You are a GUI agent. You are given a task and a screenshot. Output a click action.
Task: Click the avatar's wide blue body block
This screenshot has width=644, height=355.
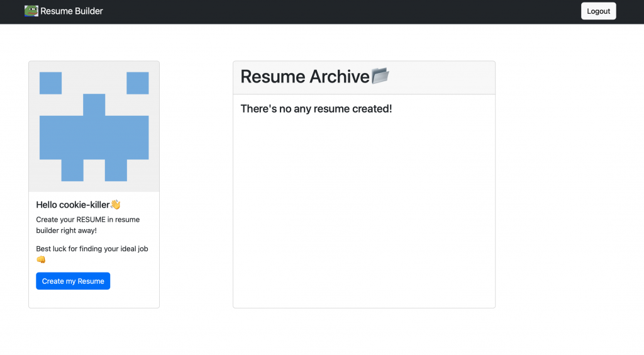pos(94,137)
